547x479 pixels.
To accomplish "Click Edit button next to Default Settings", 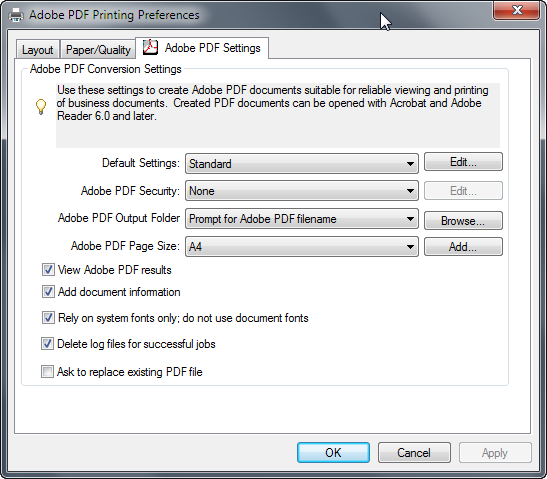I will point(463,162).
